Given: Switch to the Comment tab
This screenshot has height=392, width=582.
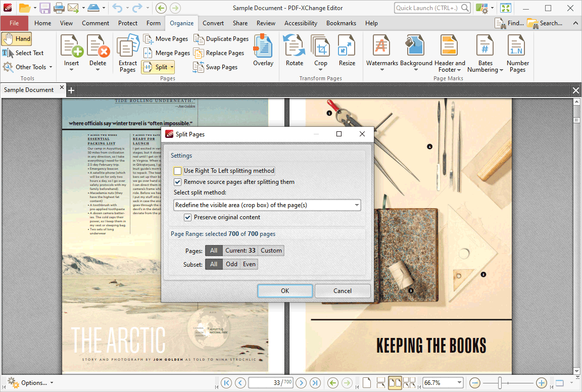Looking at the screenshot, I should pos(95,23).
